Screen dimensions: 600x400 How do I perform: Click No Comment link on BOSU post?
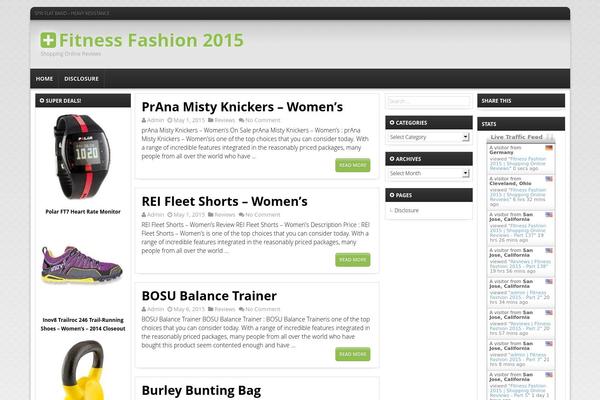pos(262,309)
